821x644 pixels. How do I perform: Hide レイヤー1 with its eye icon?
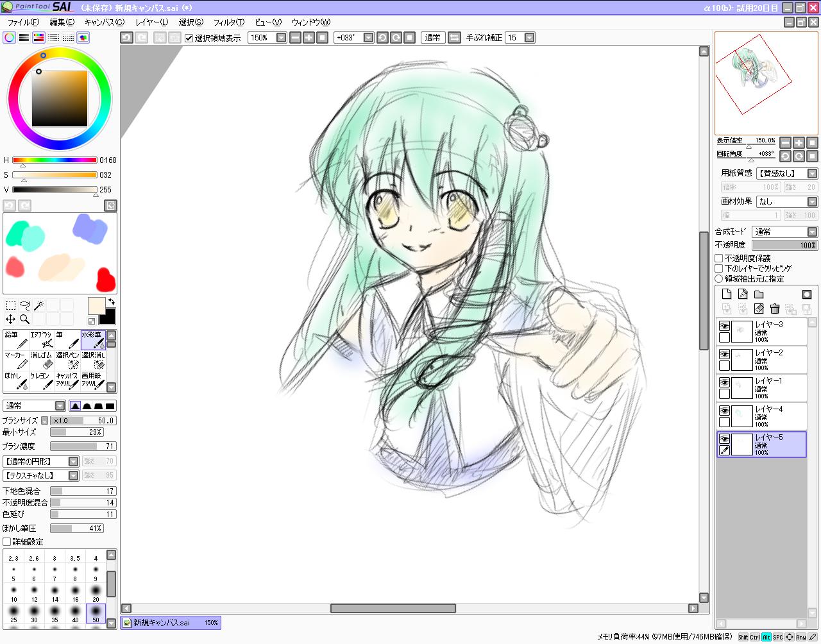click(724, 382)
